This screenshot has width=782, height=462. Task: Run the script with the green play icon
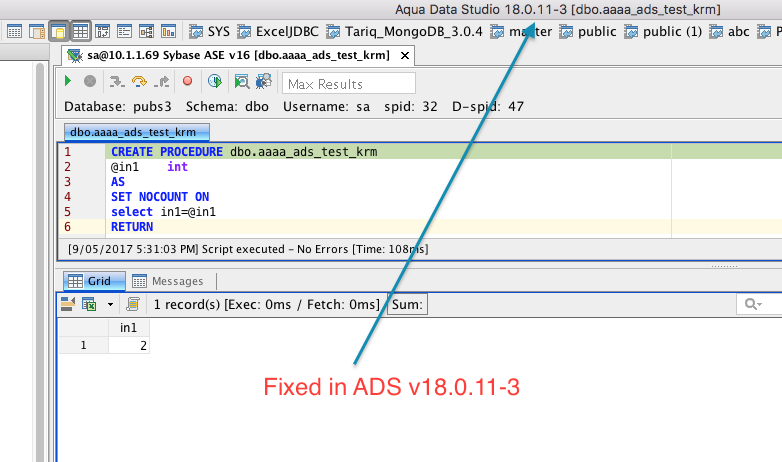pyautogui.click(x=68, y=81)
